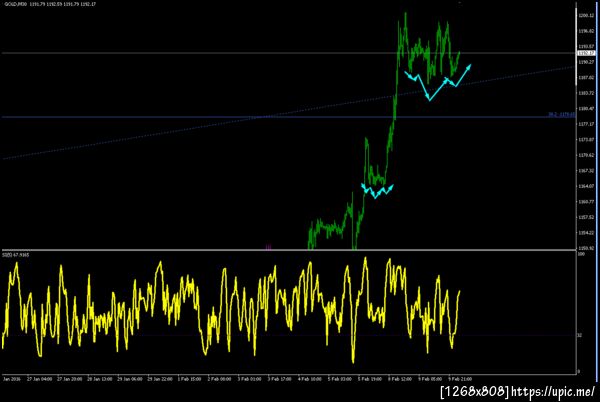Click the 29 Jan 06:00 time label
The width and height of the screenshot is (600, 402).
point(130,379)
